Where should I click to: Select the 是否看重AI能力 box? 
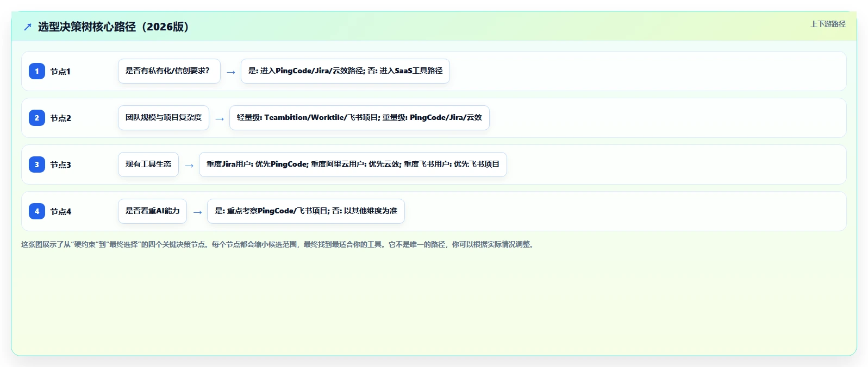[152, 211]
